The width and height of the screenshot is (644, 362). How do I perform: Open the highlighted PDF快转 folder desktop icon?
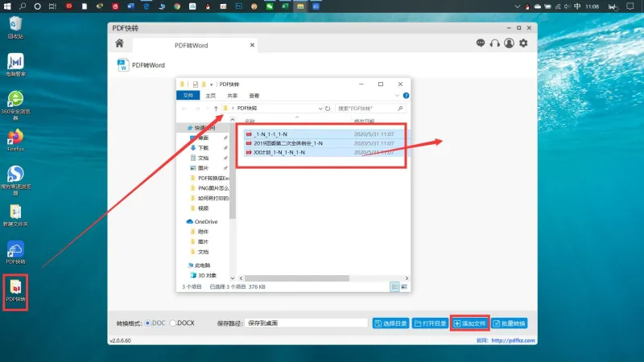tap(15, 291)
